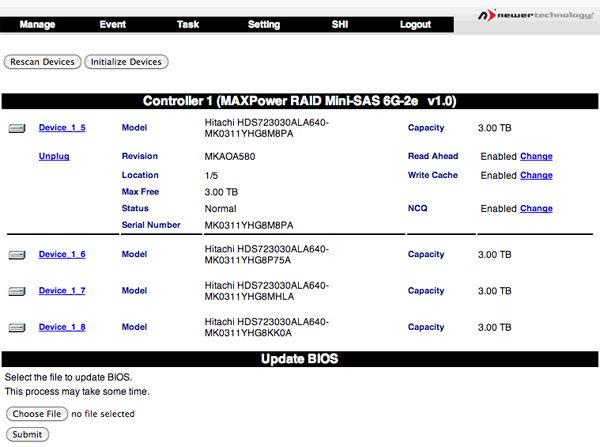Click the Submit button

[27, 434]
